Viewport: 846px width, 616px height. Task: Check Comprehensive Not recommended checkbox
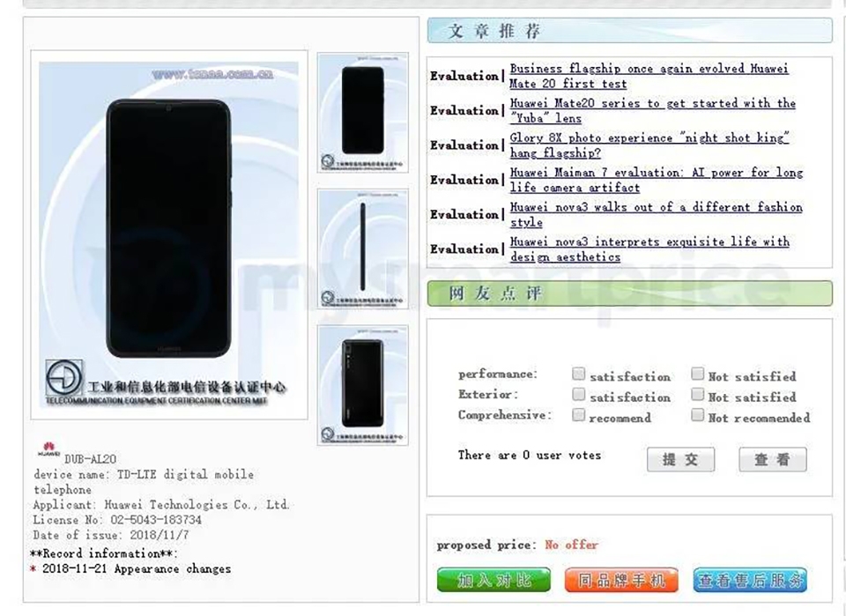[x=698, y=415]
